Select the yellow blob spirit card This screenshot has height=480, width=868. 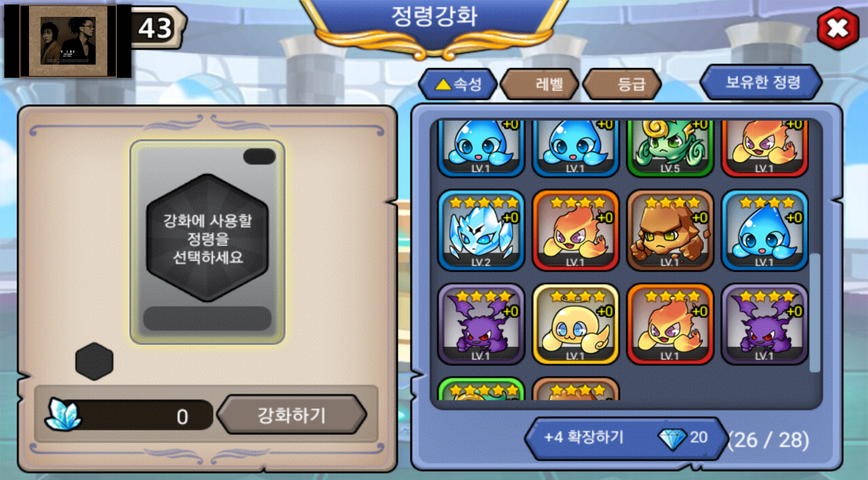576,324
